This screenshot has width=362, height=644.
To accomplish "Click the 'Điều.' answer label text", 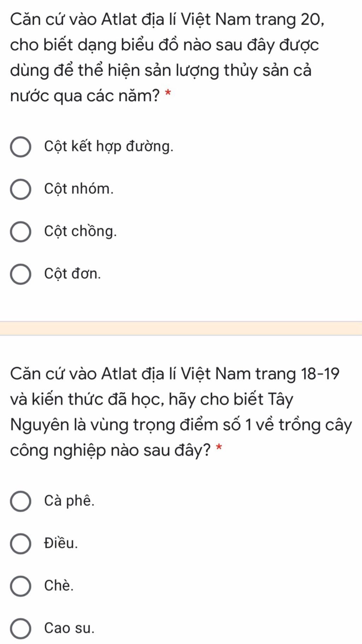I will point(61,543).
